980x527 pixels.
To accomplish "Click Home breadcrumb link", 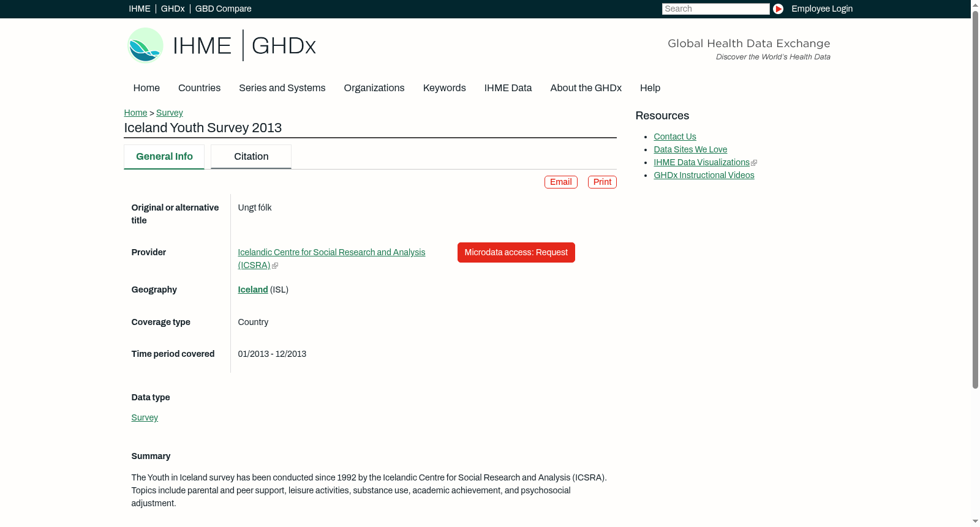I will [135, 113].
